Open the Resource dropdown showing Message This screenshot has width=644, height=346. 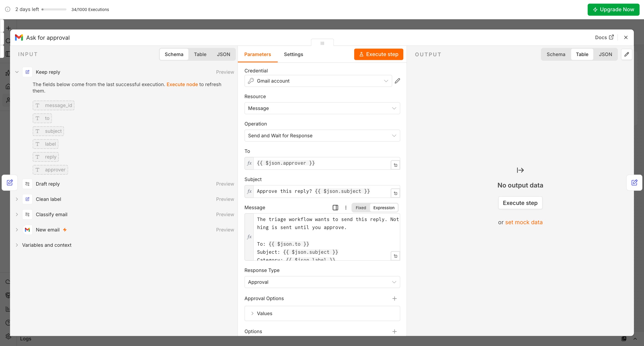pos(322,108)
